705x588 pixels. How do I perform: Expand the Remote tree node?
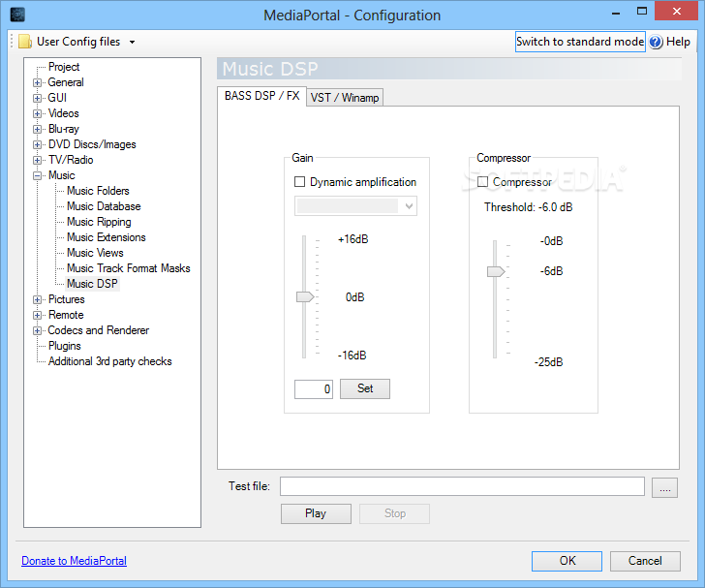38,316
